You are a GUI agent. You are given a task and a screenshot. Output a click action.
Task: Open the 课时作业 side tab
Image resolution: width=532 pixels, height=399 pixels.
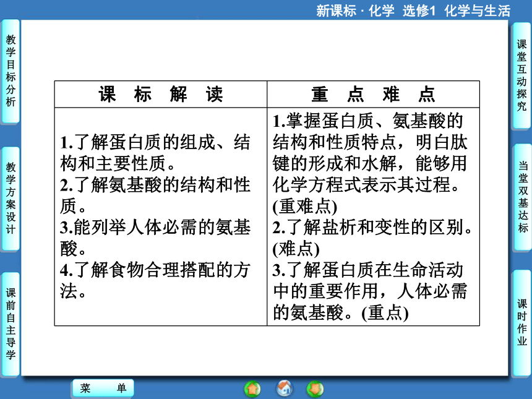click(x=522, y=322)
